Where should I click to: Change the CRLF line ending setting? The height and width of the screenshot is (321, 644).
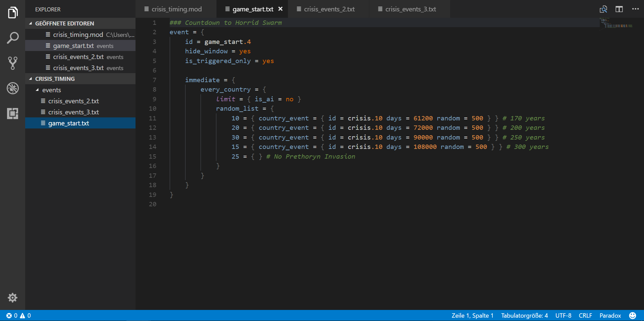[585, 316]
